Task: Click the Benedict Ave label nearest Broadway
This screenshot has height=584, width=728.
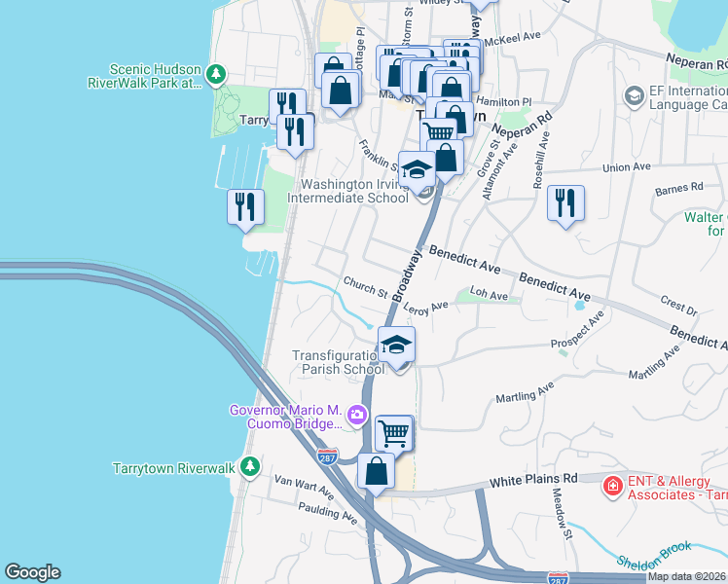Action: click(464, 260)
